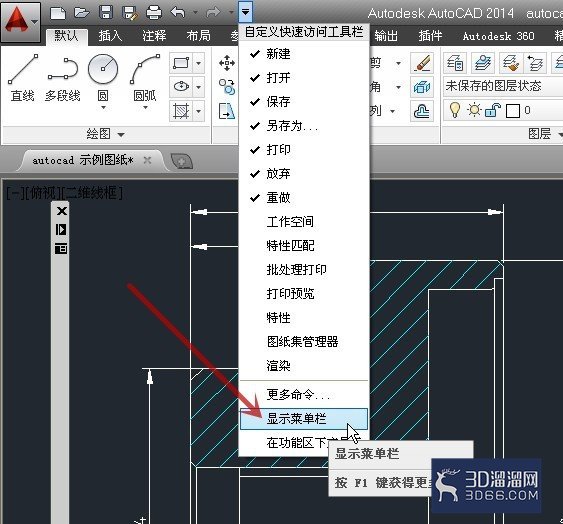Click the Move tool icon

click(227, 63)
